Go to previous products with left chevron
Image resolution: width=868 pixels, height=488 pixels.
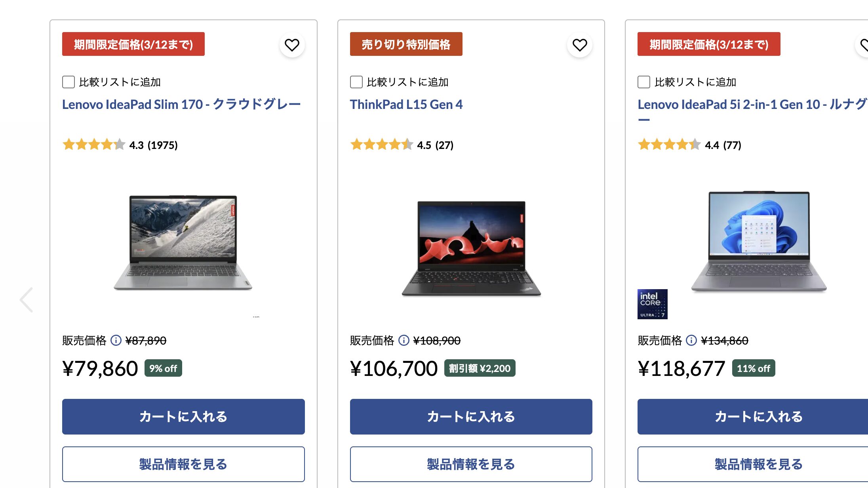tap(27, 300)
